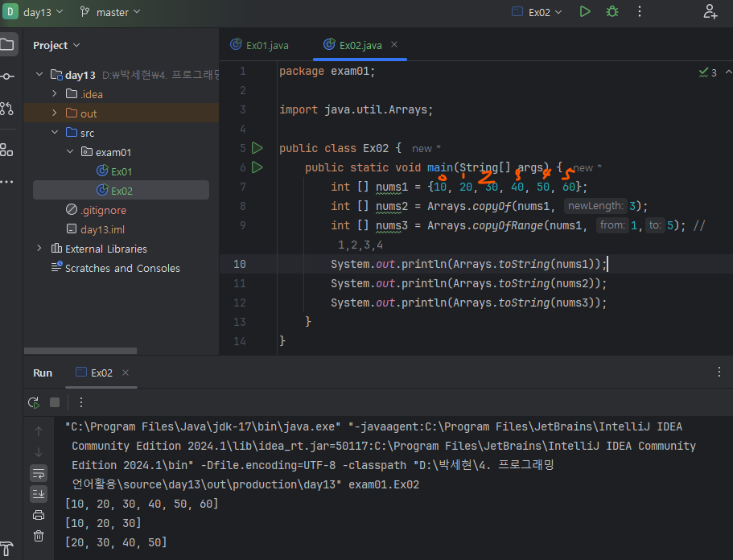The height and width of the screenshot is (560, 733).
Task: Clear all console output with trash icon
Action: pos(39,536)
